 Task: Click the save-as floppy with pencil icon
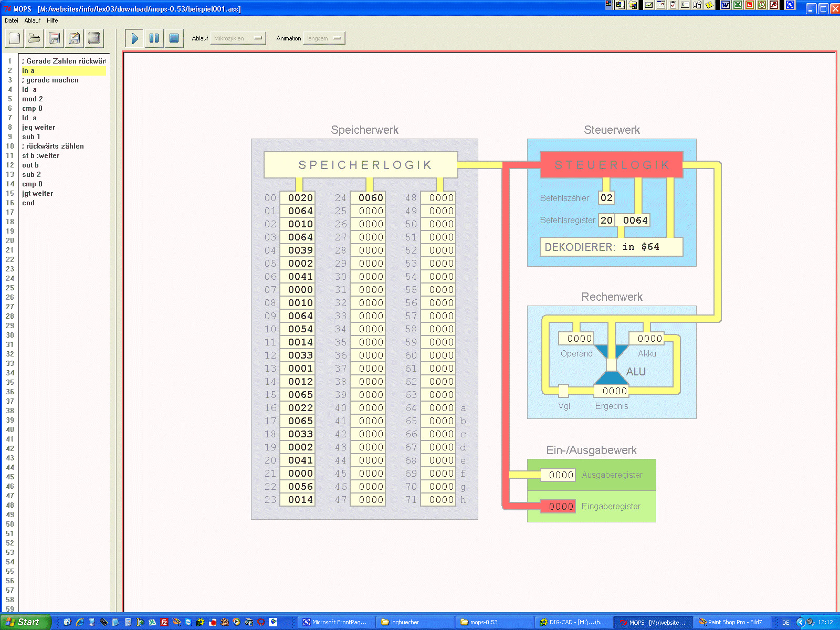[x=75, y=38]
